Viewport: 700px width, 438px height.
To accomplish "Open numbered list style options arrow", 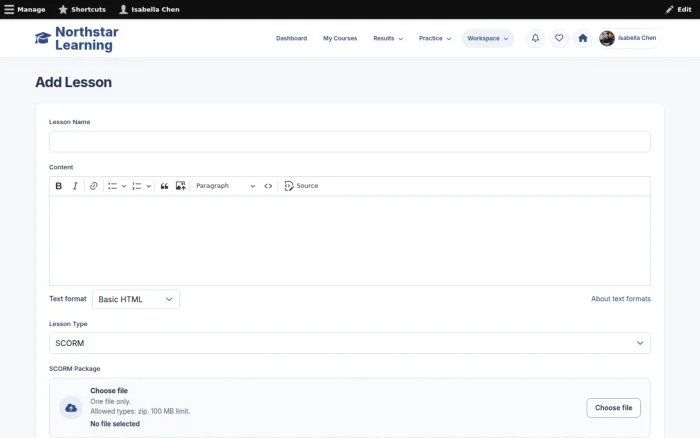I will [x=149, y=186].
